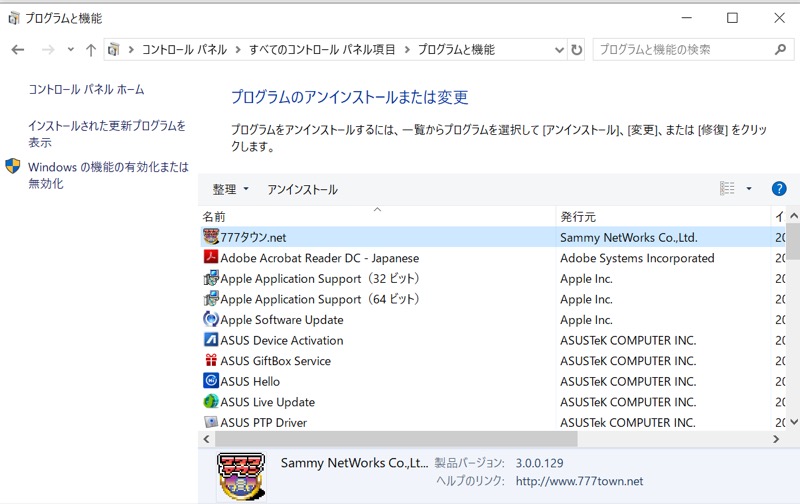This screenshot has width=800, height=504.
Task: Click the アンインストール button
Action: coord(302,189)
